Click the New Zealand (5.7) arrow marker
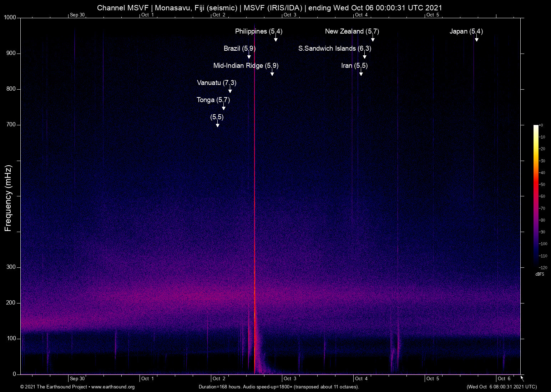Screen dimensions: 551x392 click(x=373, y=38)
